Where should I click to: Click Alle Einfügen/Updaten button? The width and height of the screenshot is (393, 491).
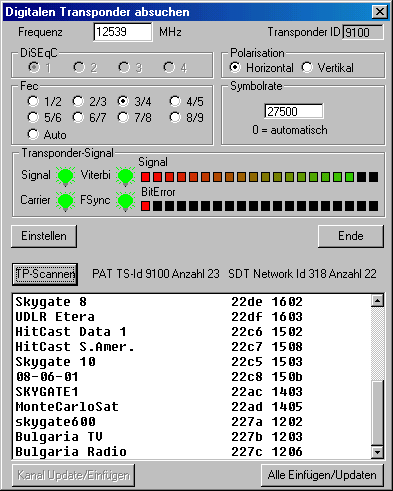point(322,475)
